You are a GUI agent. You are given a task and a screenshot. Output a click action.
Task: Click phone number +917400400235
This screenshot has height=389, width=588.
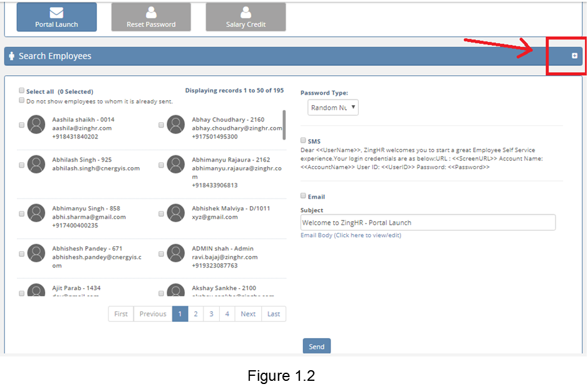coord(75,226)
